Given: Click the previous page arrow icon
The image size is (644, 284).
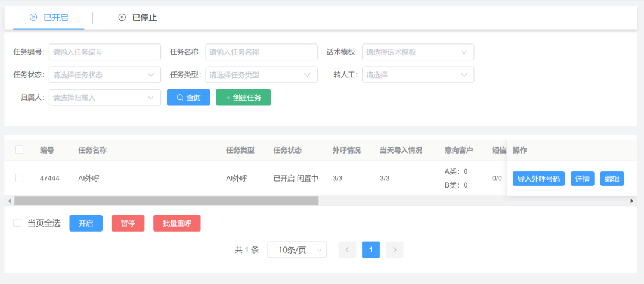Looking at the screenshot, I should click(x=347, y=250).
